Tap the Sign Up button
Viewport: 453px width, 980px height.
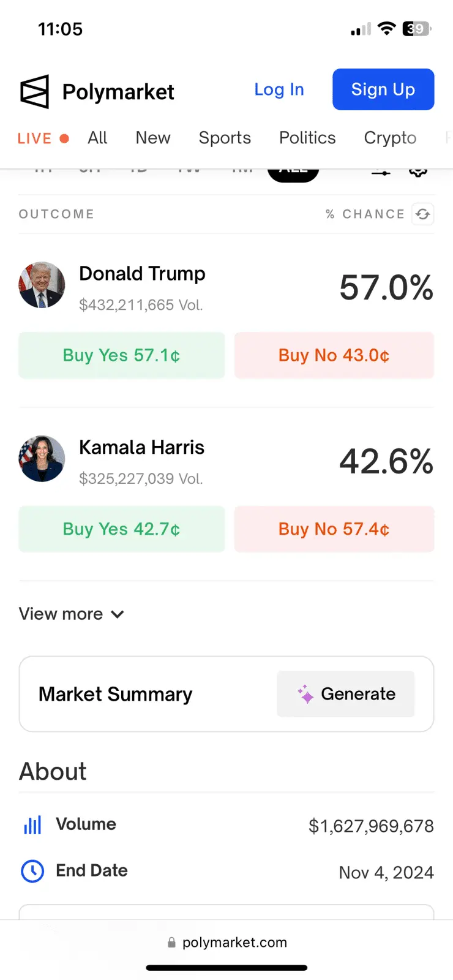point(383,89)
